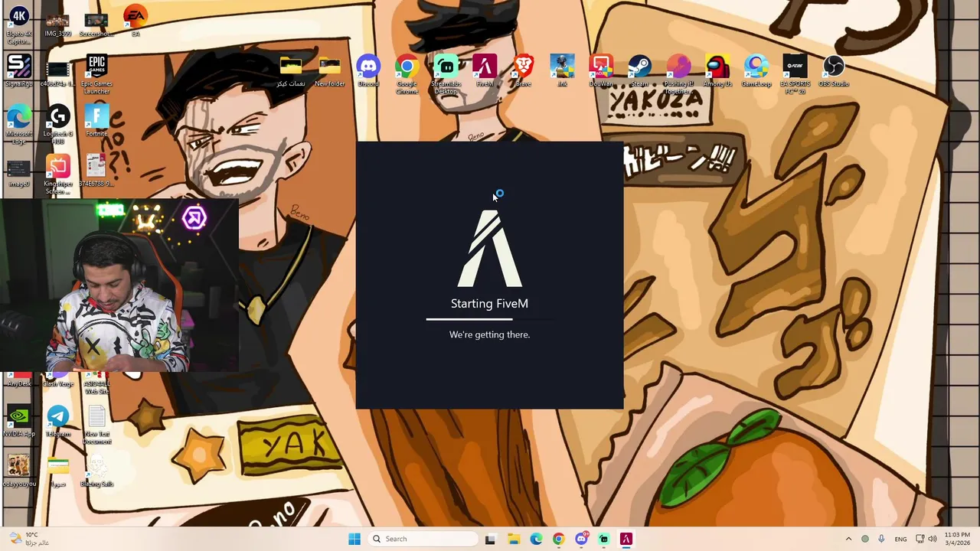Screen dimensions: 980x551
Task: Open the Logitech G HUB desktop shortcut
Action: [58, 124]
